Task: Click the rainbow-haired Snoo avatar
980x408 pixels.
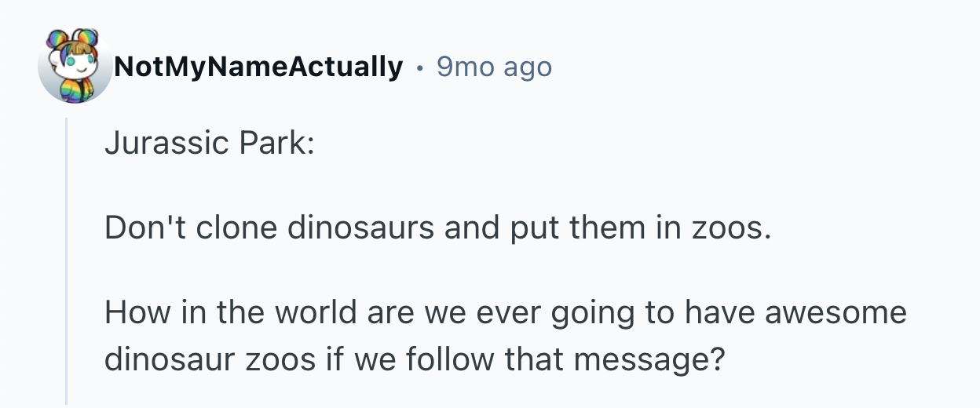Action: tap(75, 67)
